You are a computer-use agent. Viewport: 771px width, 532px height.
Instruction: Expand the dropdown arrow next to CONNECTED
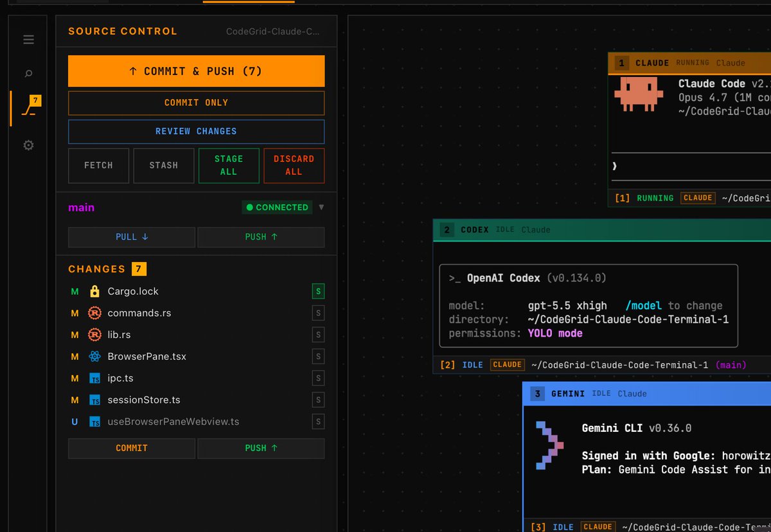point(321,208)
